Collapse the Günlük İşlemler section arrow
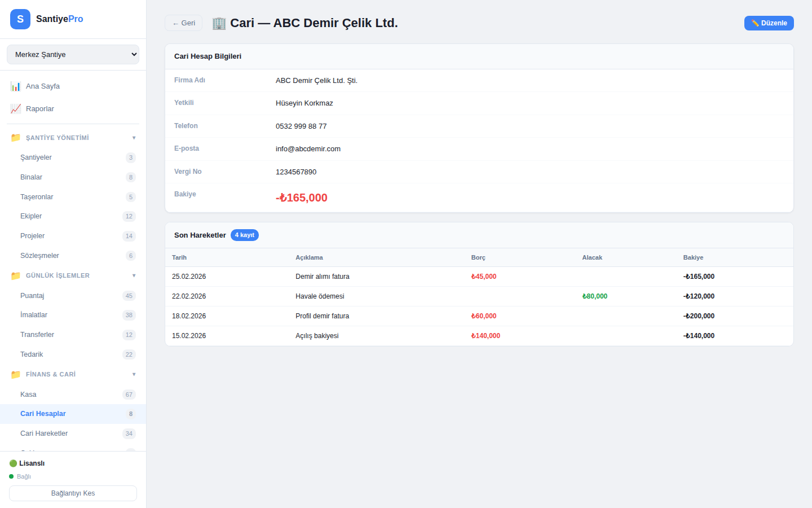The height and width of the screenshot is (508, 812). click(134, 275)
